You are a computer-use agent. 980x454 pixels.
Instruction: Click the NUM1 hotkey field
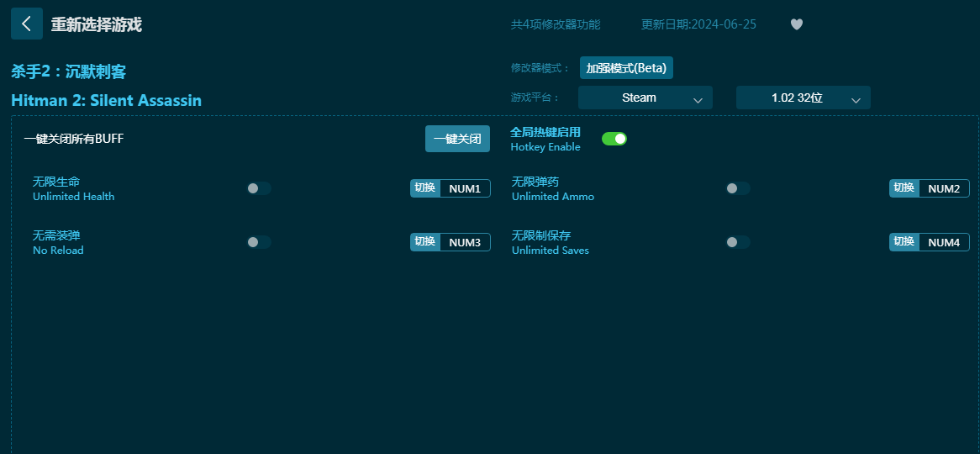465,188
